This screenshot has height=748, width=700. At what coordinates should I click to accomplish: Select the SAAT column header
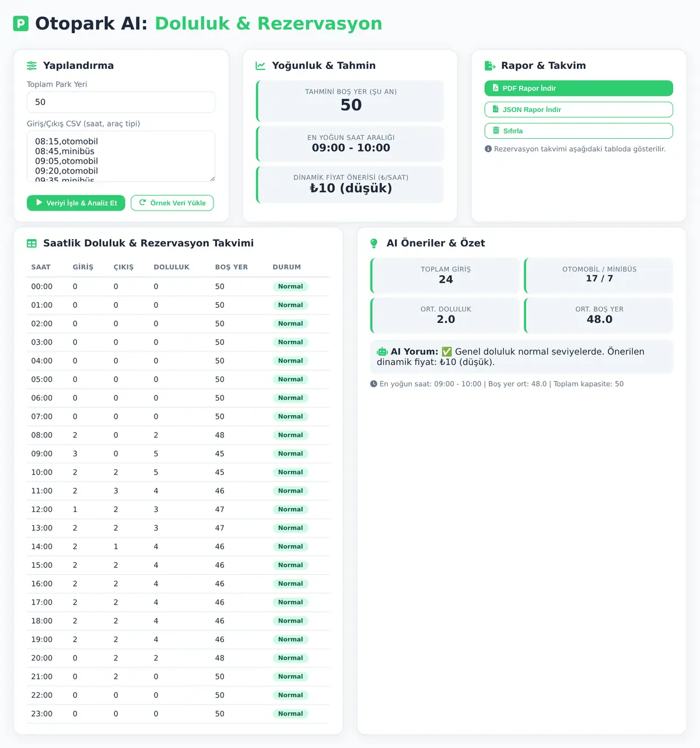(41, 267)
